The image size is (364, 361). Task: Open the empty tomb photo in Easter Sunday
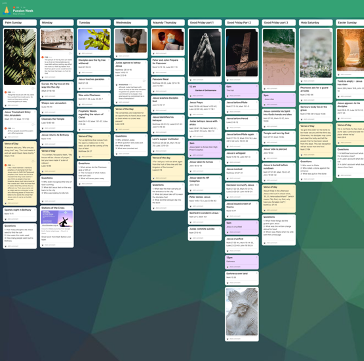coord(350,50)
